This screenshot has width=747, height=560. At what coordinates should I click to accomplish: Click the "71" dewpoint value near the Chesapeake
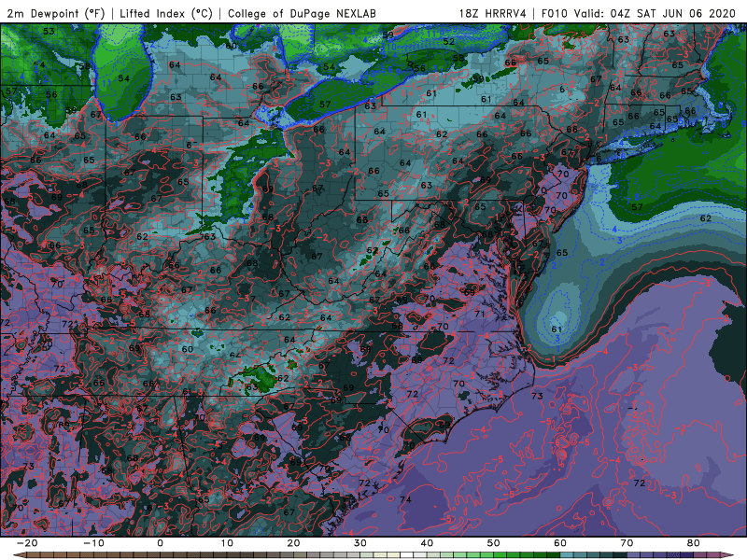click(480, 314)
